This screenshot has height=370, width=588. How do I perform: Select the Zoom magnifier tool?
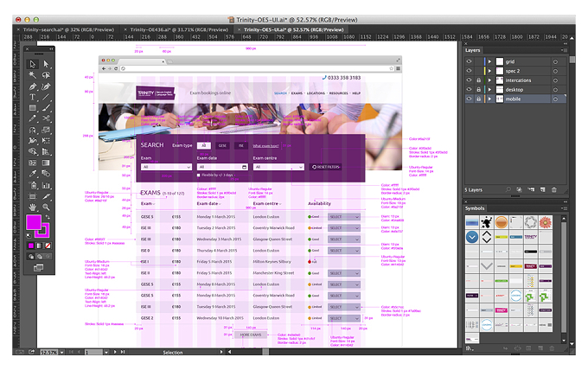coord(46,207)
